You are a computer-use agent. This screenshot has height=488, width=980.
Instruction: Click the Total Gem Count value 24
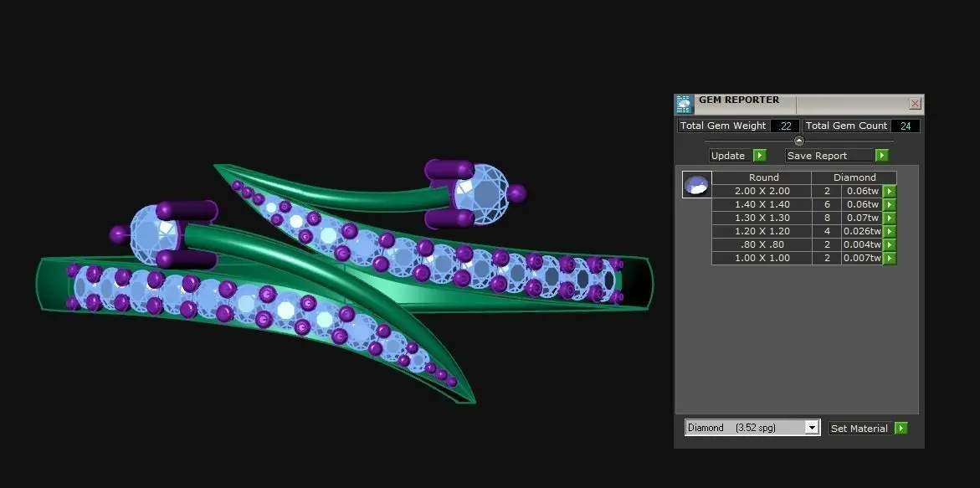(905, 126)
